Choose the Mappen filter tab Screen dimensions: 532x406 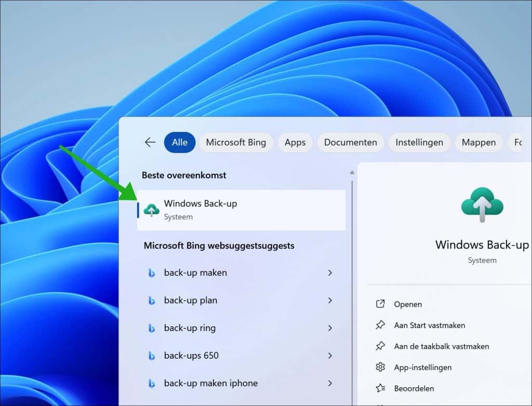pos(478,142)
